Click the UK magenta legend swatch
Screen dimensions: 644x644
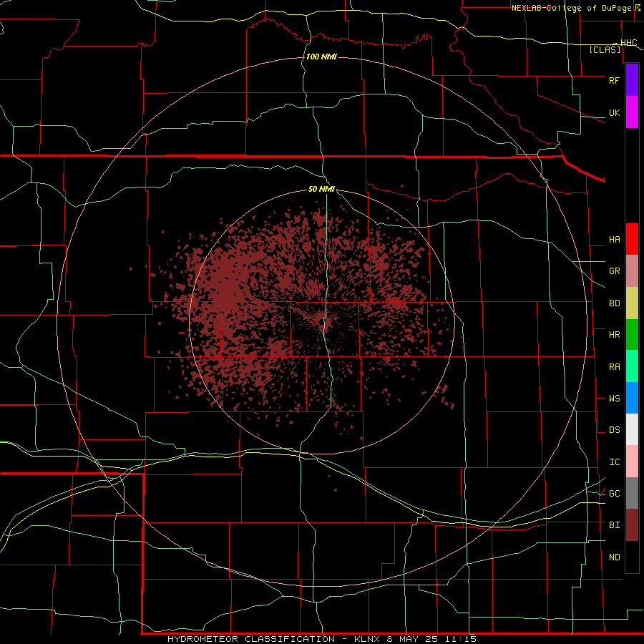tap(632, 112)
